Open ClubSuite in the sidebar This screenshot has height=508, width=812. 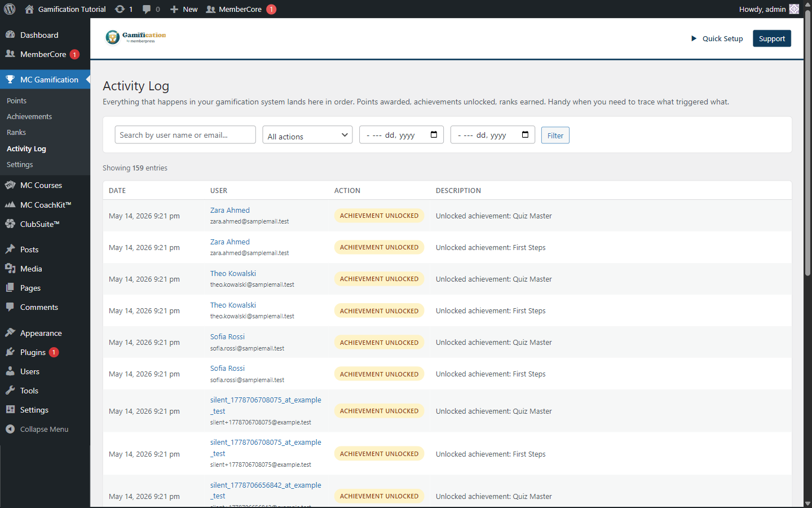point(45,224)
